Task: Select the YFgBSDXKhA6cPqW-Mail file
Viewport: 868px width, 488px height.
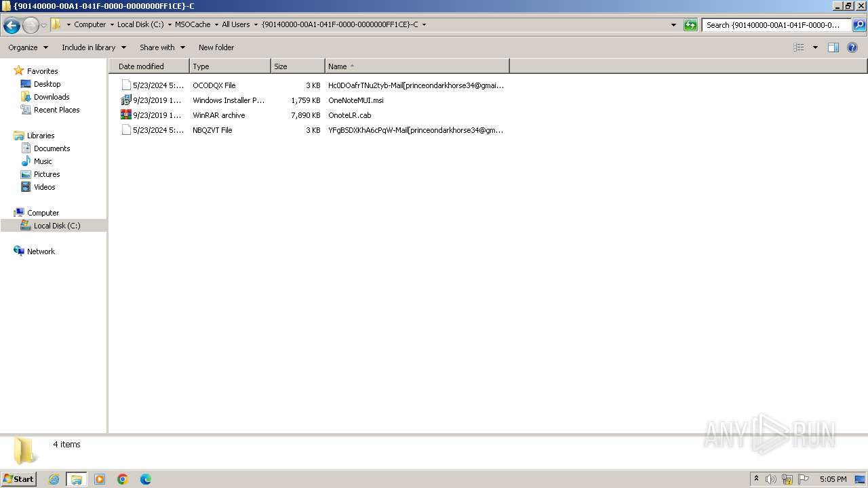Action: coord(416,130)
